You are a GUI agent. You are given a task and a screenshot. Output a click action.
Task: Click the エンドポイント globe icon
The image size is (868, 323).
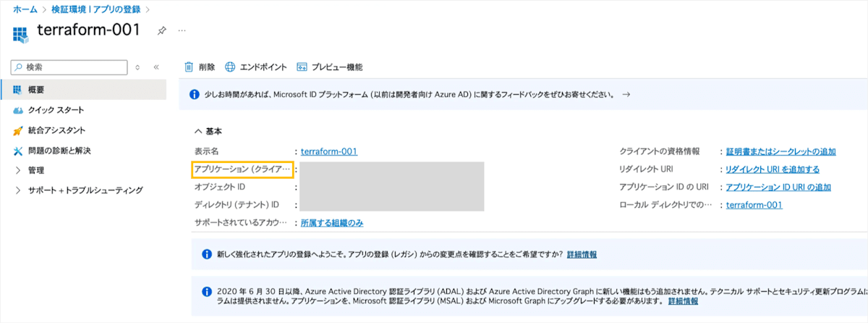(x=230, y=67)
